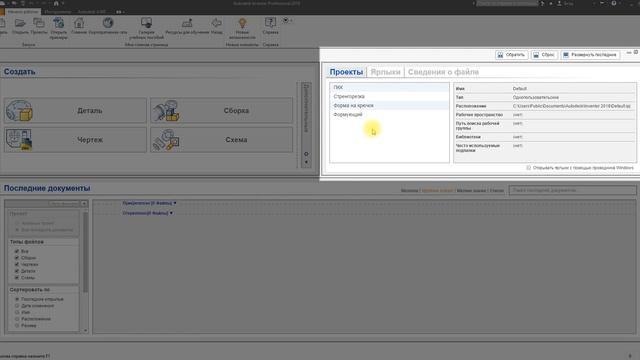Toggle the Все file type checkbox
Image resolution: width=640 pixels, height=360 pixels.
coord(17,251)
